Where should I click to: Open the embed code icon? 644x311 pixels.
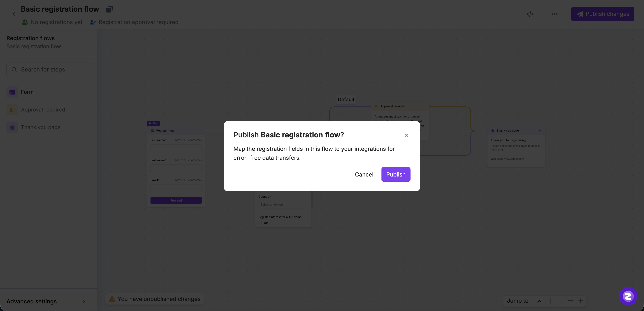(530, 14)
